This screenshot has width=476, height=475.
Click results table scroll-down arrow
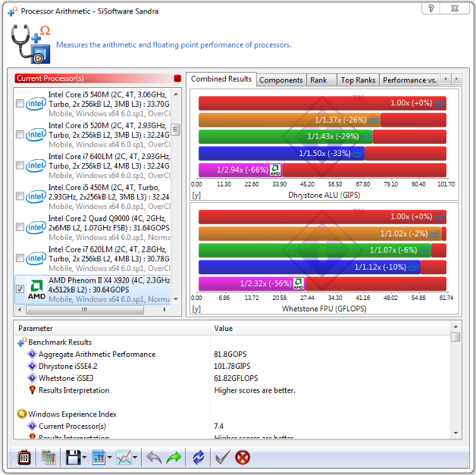[455, 433]
